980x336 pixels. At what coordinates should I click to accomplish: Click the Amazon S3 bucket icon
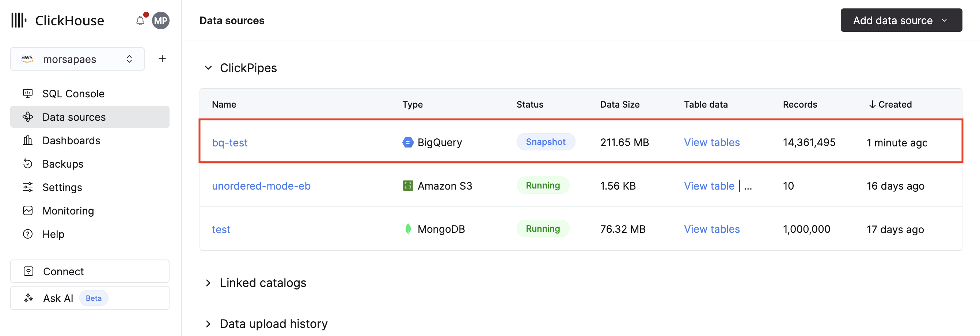pyautogui.click(x=407, y=186)
